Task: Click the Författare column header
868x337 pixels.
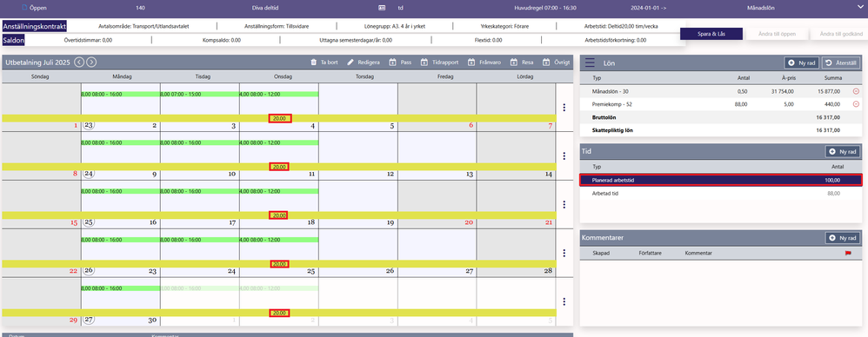Action: pyautogui.click(x=650, y=253)
